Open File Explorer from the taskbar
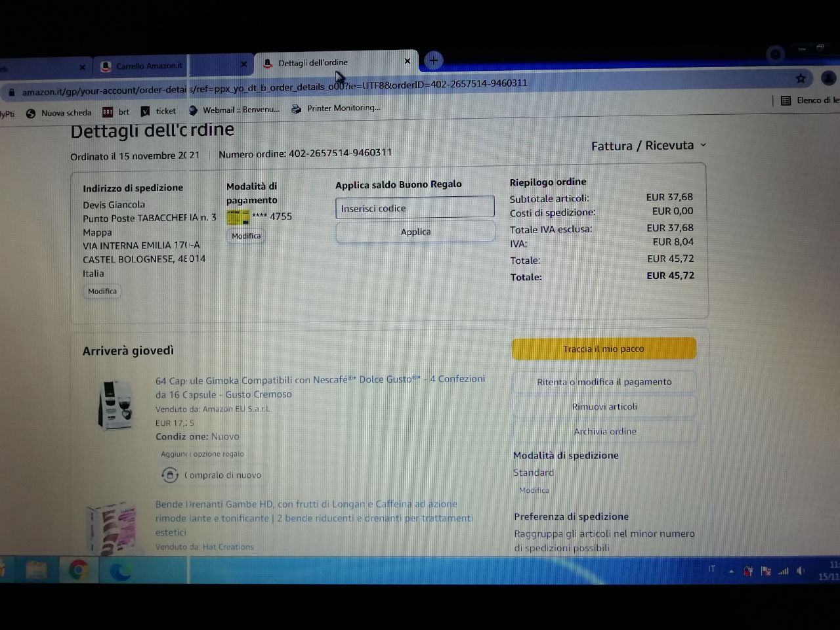This screenshot has height=630, width=840. click(x=36, y=570)
